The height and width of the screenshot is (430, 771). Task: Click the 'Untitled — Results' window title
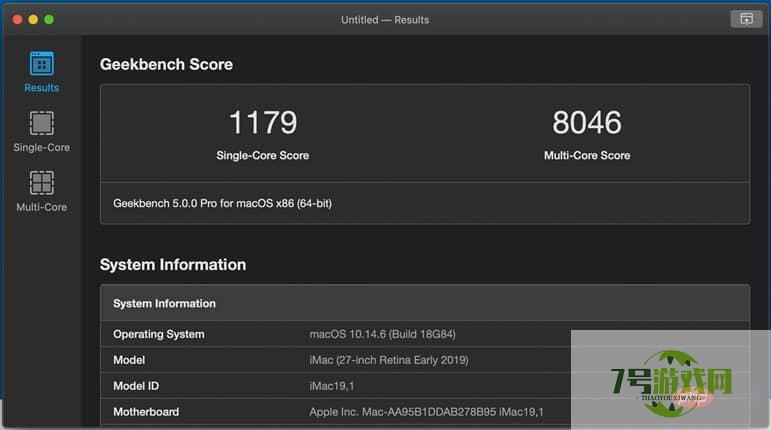[385, 20]
